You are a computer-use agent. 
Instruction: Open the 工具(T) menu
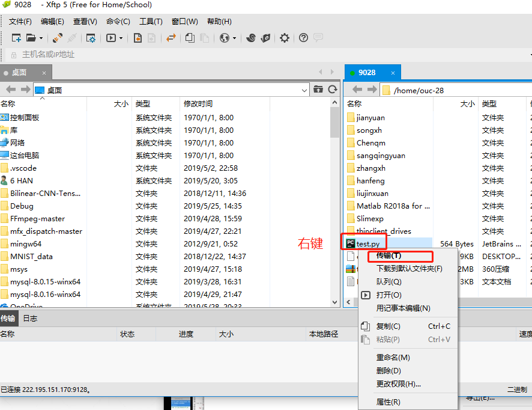click(x=150, y=21)
